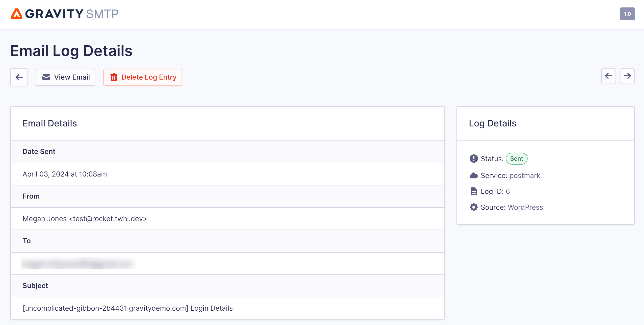Image resolution: width=644 pixels, height=325 pixels.
Task: Select the WordPress source value
Action: [x=525, y=207]
